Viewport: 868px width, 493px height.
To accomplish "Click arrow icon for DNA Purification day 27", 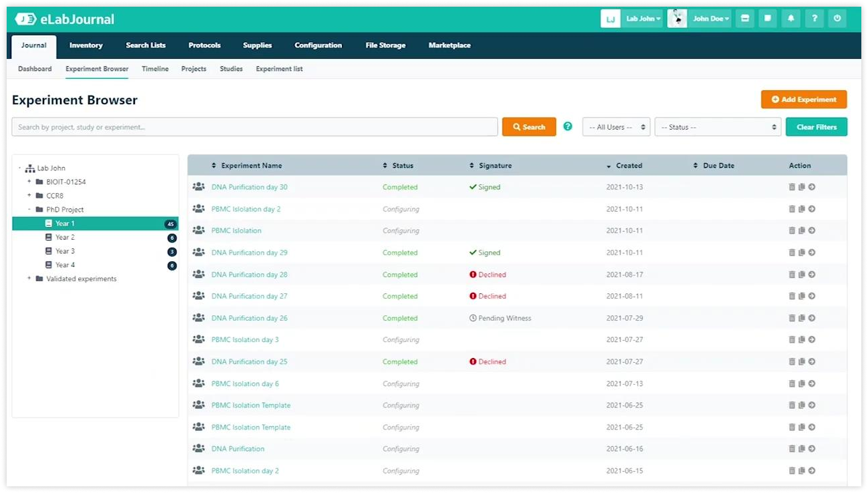I will [812, 296].
